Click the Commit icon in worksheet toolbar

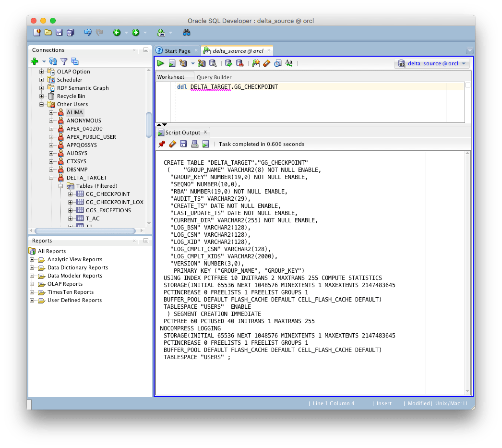coord(228,63)
